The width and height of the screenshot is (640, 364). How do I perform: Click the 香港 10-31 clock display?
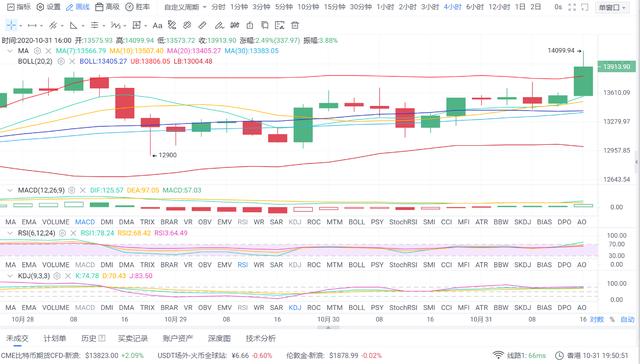tap(593, 355)
